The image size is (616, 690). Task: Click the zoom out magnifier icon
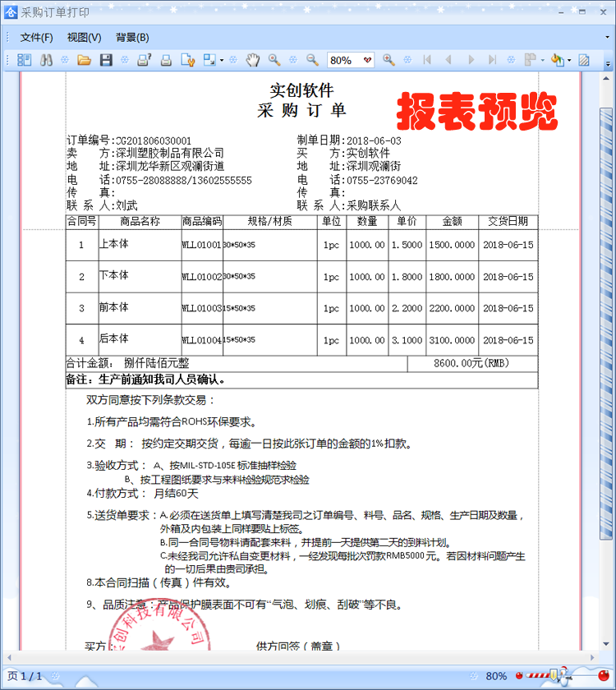[312, 60]
